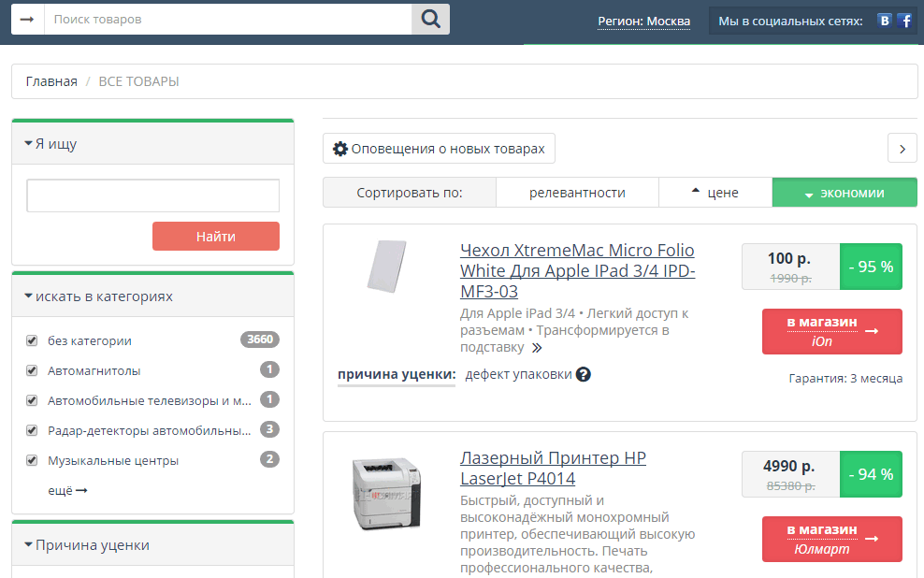Open the Facebook social network icon
This screenshot has height=578, width=924.
904,21
